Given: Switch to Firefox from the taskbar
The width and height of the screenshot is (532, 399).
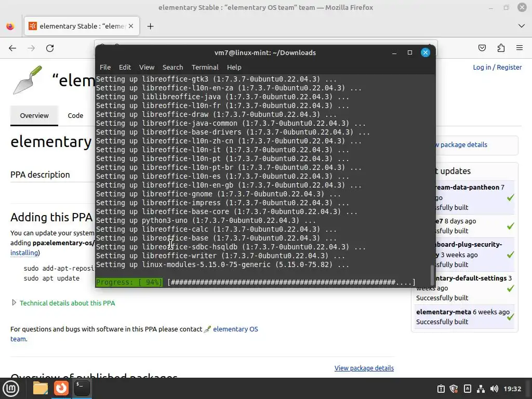Looking at the screenshot, I should click(x=61, y=388).
